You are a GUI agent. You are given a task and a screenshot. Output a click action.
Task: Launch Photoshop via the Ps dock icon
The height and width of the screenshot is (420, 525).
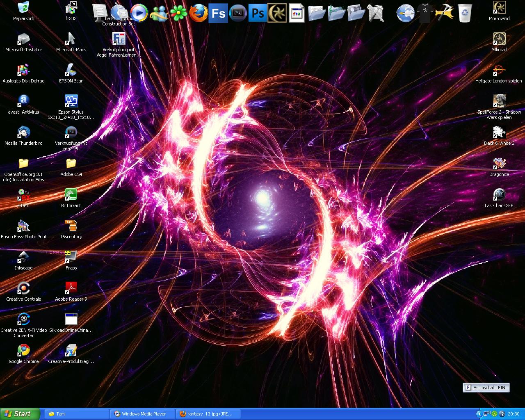258,13
